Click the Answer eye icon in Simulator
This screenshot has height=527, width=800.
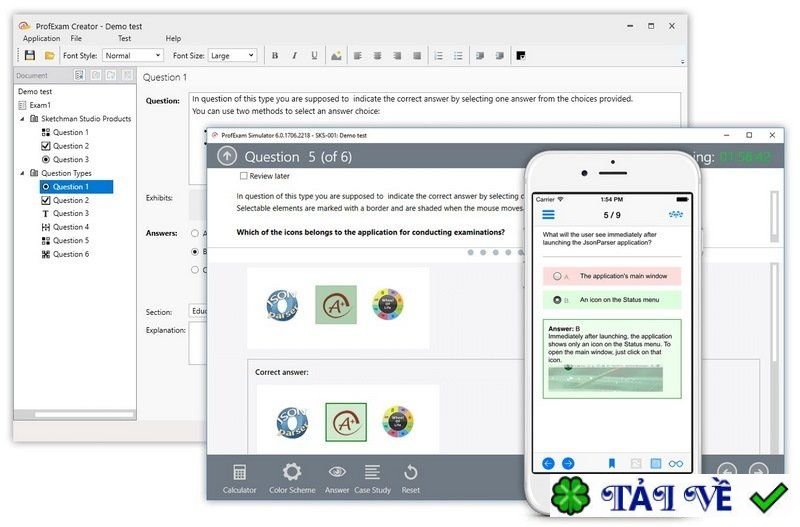[337, 479]
